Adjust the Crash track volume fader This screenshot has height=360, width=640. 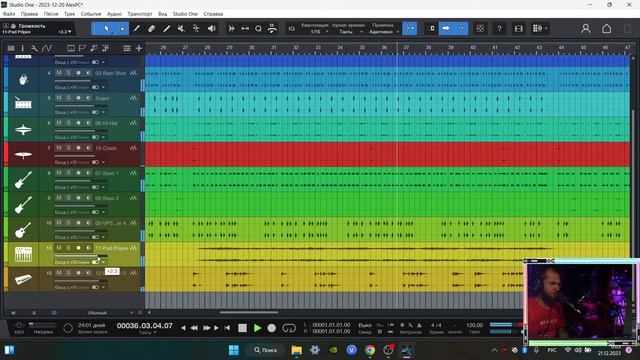[x=81, y=156]
